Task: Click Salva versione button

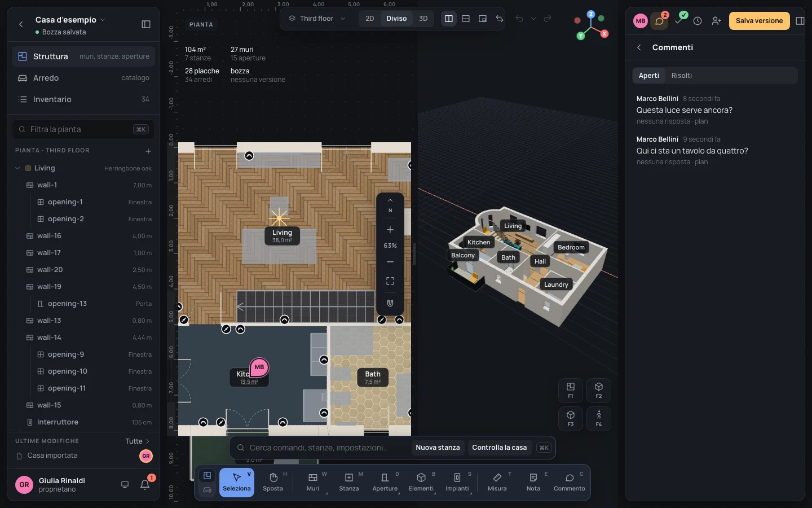Action: coord(759,21)
